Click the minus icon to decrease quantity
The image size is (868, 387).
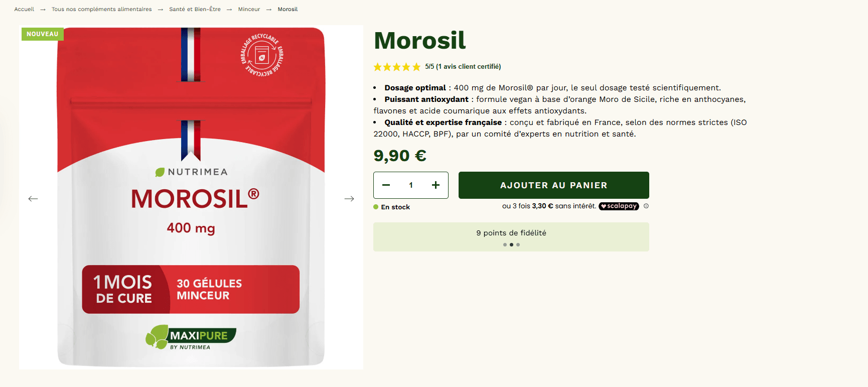pos(386,185)
